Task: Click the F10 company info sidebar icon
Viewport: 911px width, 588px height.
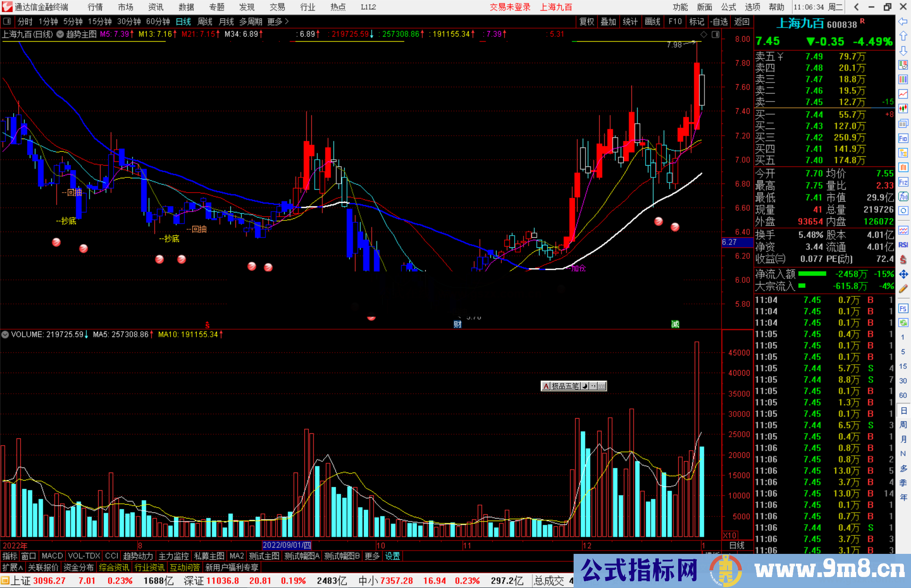Action: (903, 139)
